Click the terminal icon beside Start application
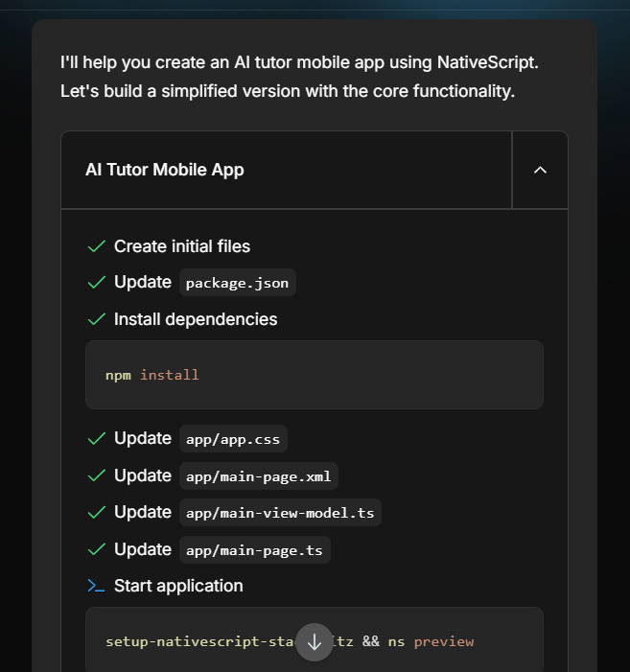This screenshot has height=672, width=630. [x=96, y=586]
